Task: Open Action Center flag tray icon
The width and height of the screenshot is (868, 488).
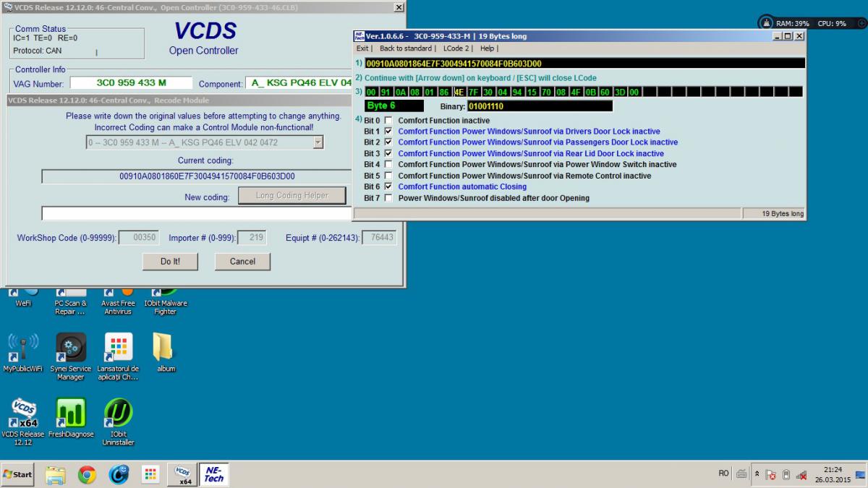Action: [x=771, y=475]
